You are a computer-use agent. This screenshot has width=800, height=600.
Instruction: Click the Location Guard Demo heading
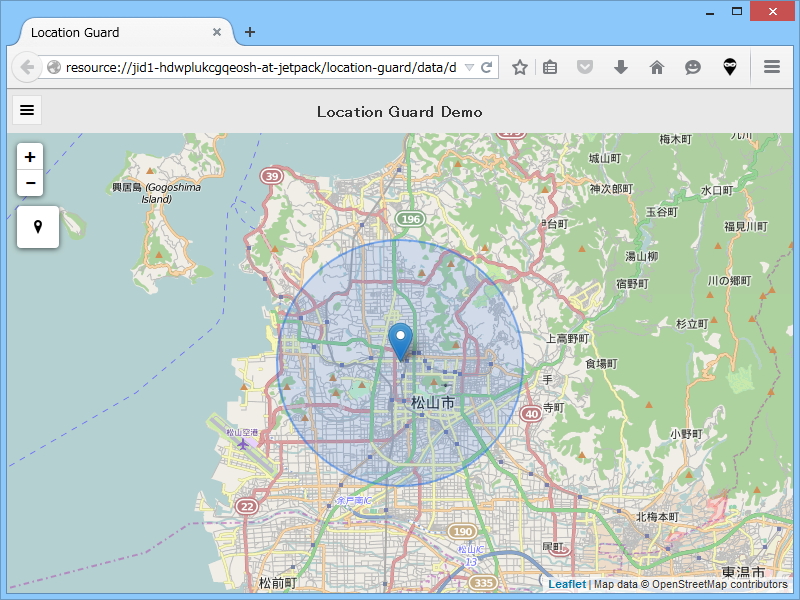(399, 112)
